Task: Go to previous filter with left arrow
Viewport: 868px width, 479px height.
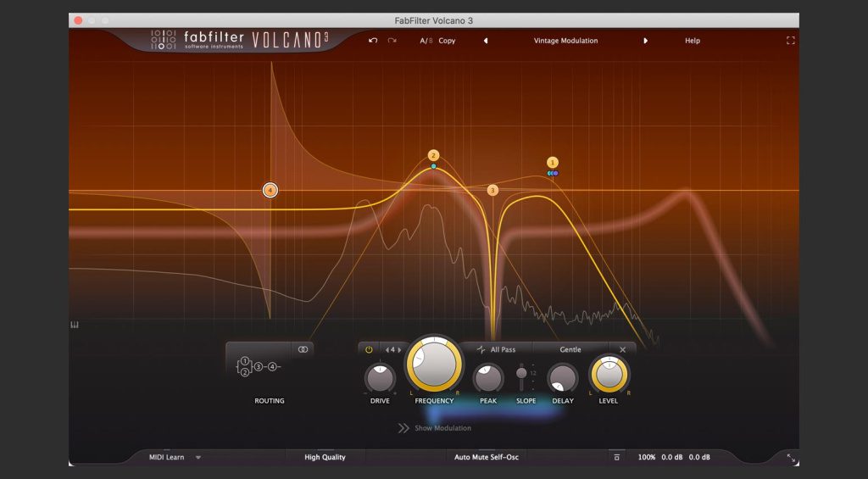Action: (387, 350)
